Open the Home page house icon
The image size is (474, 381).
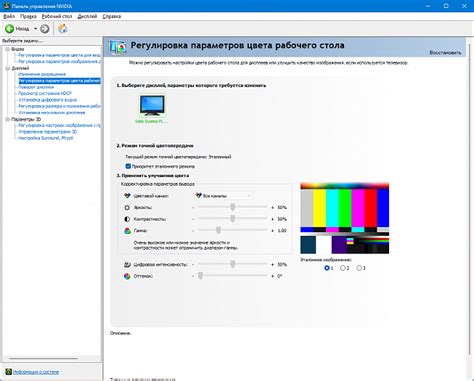[x=63, y=29]
